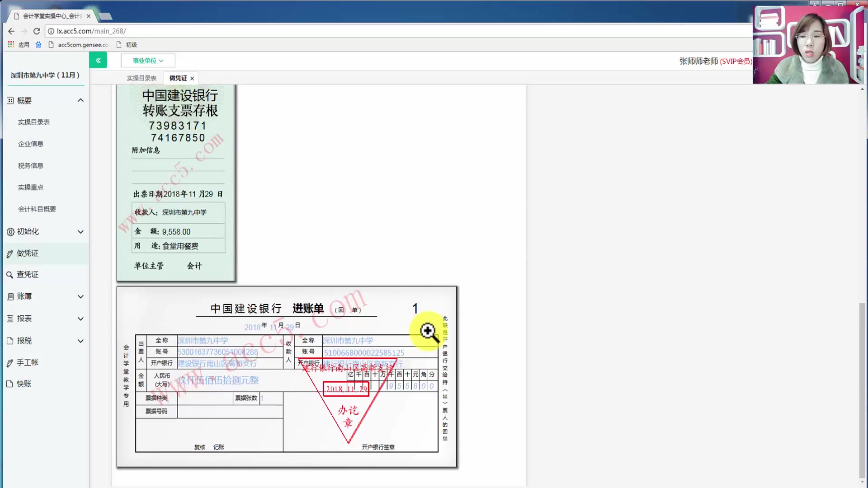Open the 快账 section
The height and width of the screenshot is (488, 868).
coord(25,384)
